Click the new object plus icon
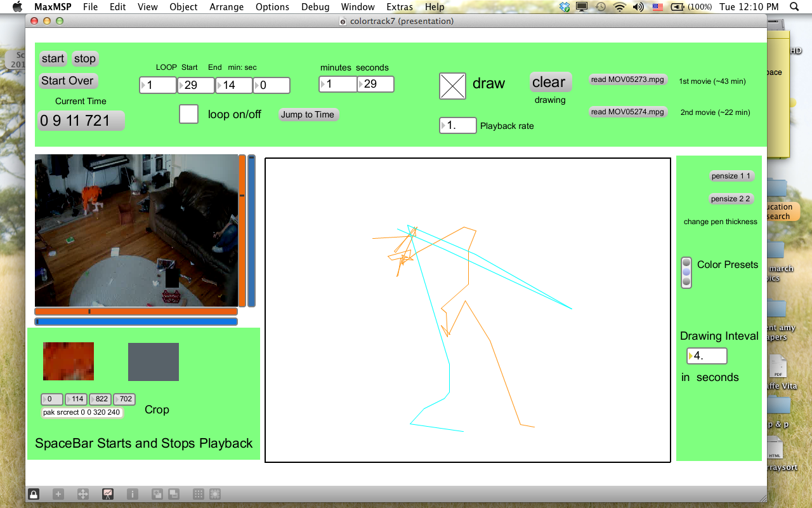This screenshot has width=812, height=508. (x=58, y=494)
